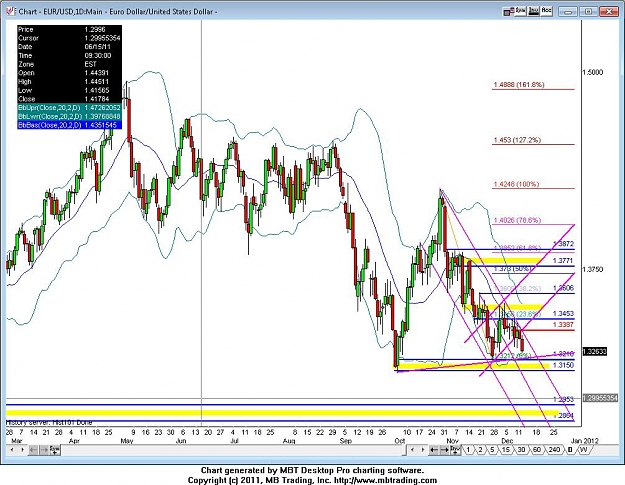Select the 60-minute timeframe tab
625x485 pixels.
[537, 450]
